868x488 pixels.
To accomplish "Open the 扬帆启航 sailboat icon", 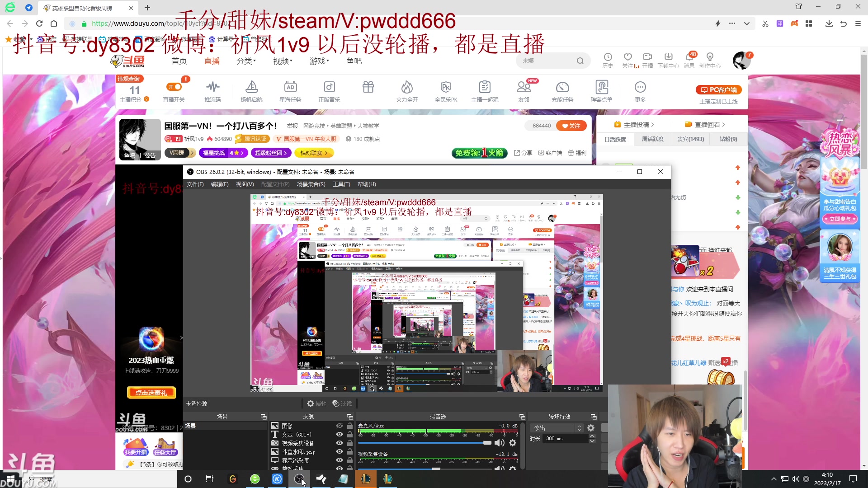I will click(251, 91).
